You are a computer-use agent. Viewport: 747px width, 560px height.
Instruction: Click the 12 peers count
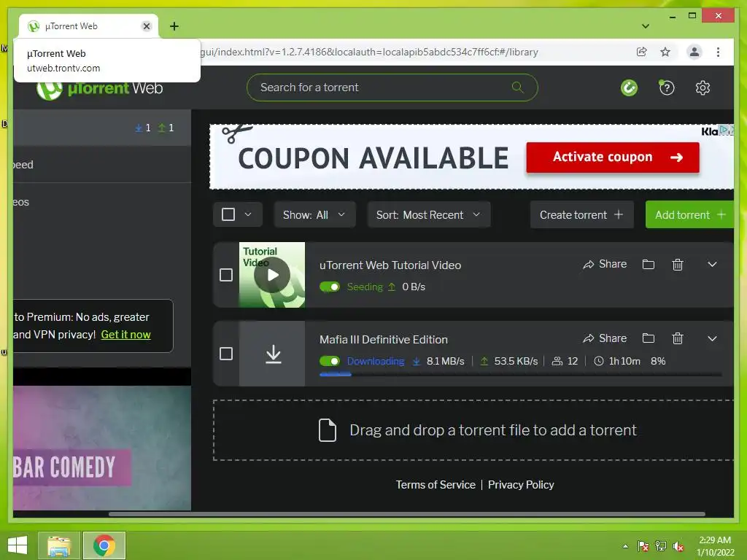[x=573, y=361]
